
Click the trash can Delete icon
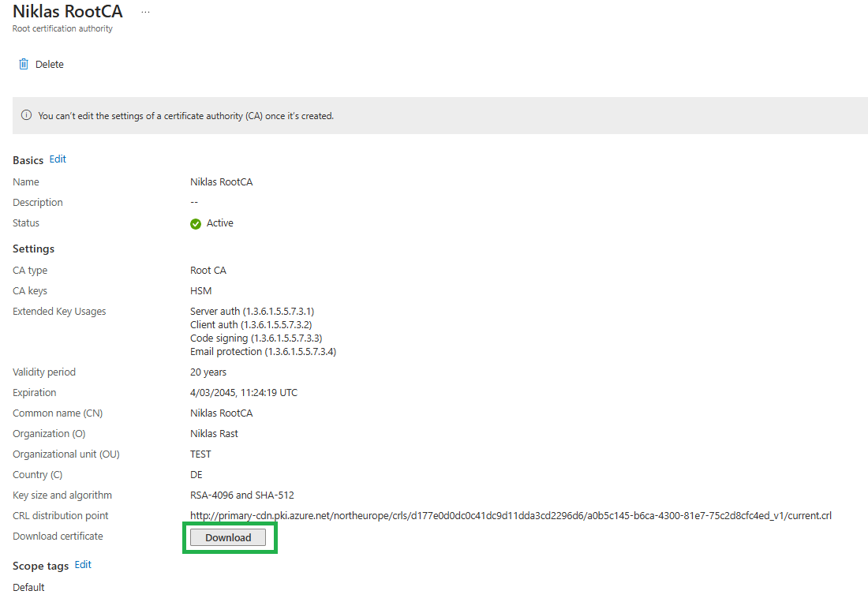(x=24, y=65)
